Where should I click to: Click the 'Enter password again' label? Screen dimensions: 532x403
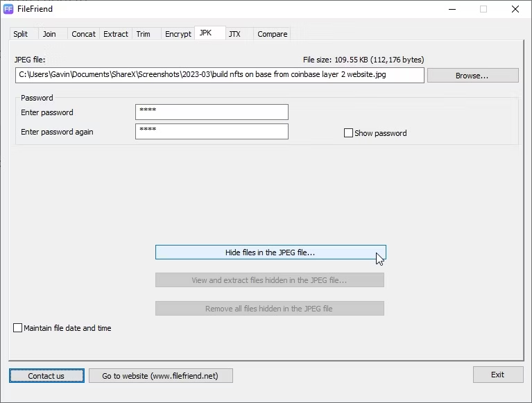click(57, 132)
